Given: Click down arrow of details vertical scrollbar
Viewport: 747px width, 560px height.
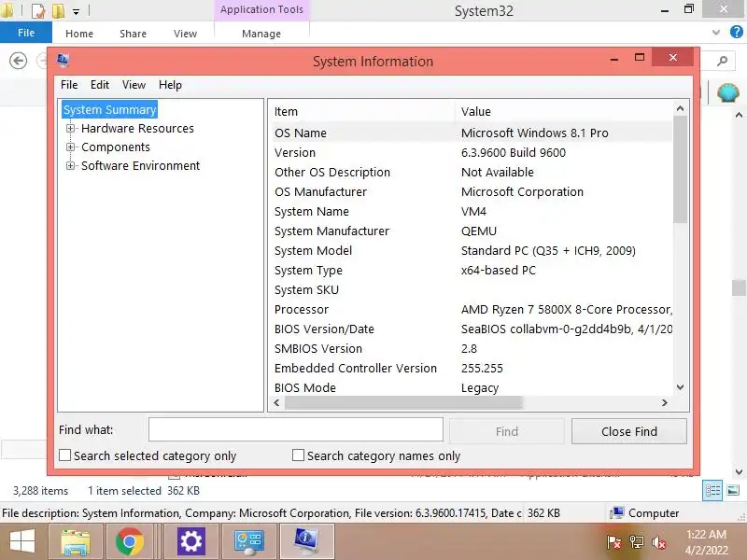Looking at the screenshot, I should coord(681,387).
